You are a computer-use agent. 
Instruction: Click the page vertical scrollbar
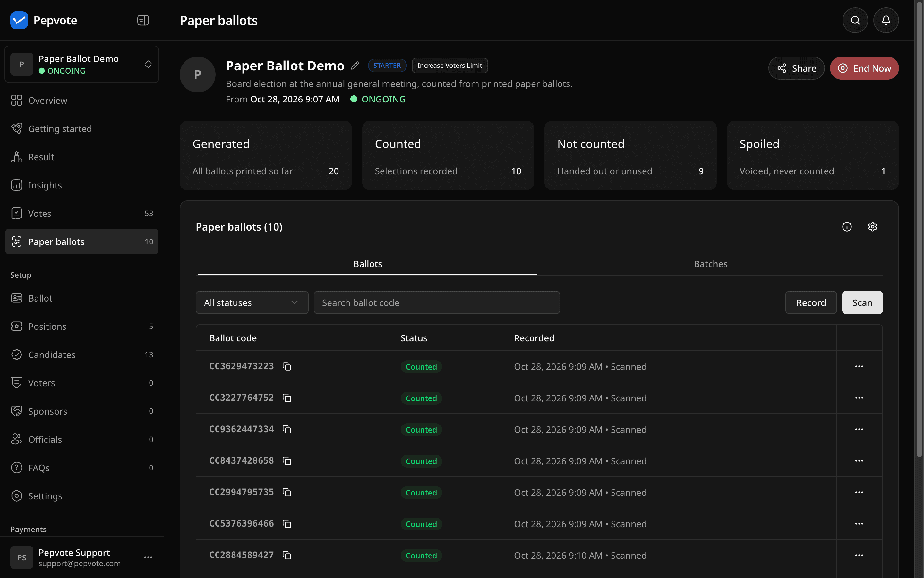point(919,229)
